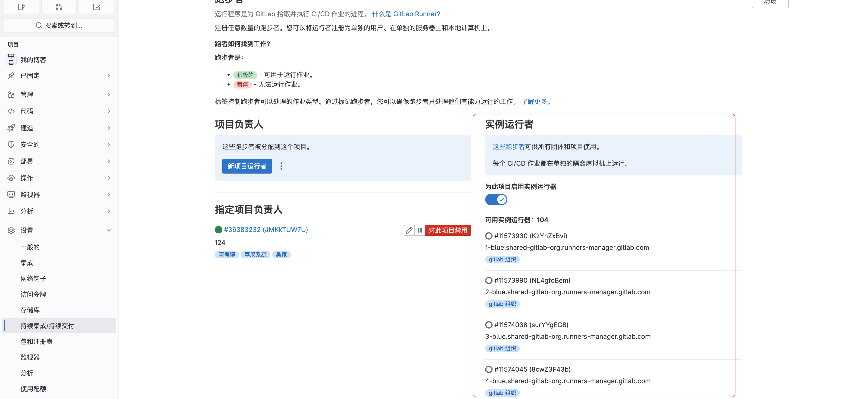The height and width of the screenshot is (399, 868).
Task: Expand the 管理 menu chevron
Action: tap(109, 95)
